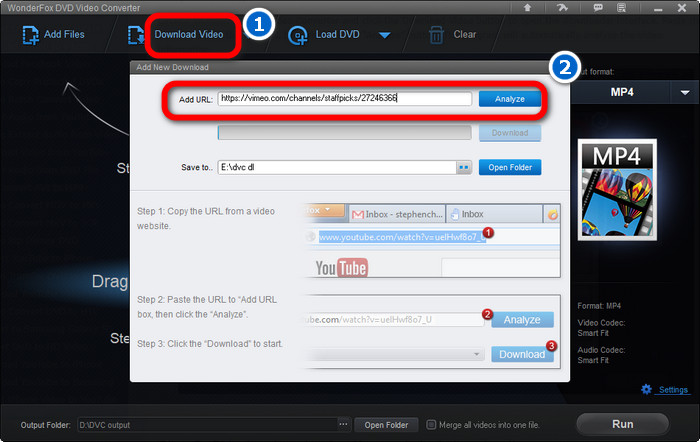The height and width of the screenshot is (442, 700).
Task: Browse for Save to folder
Action: click(x=464, y=167)
